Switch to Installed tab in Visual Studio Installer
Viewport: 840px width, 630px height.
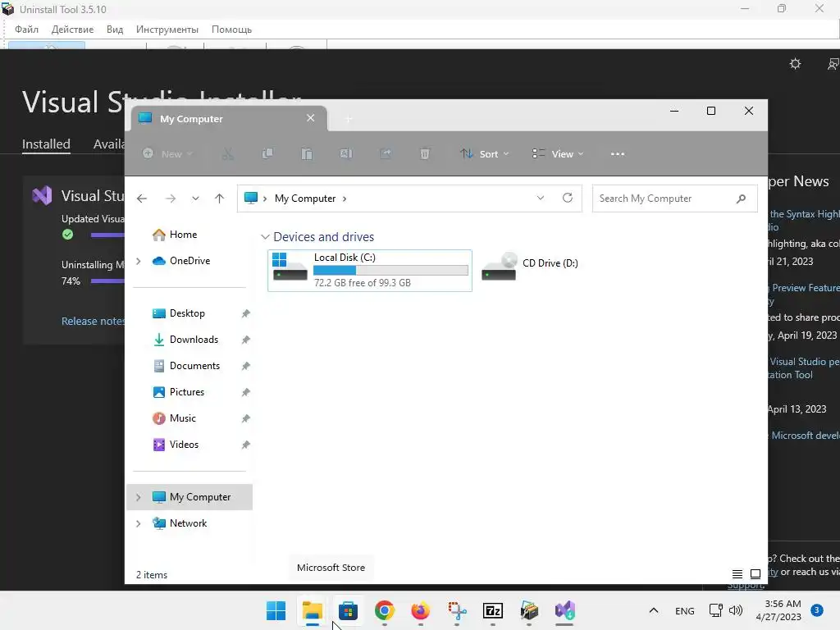(46, 144)
